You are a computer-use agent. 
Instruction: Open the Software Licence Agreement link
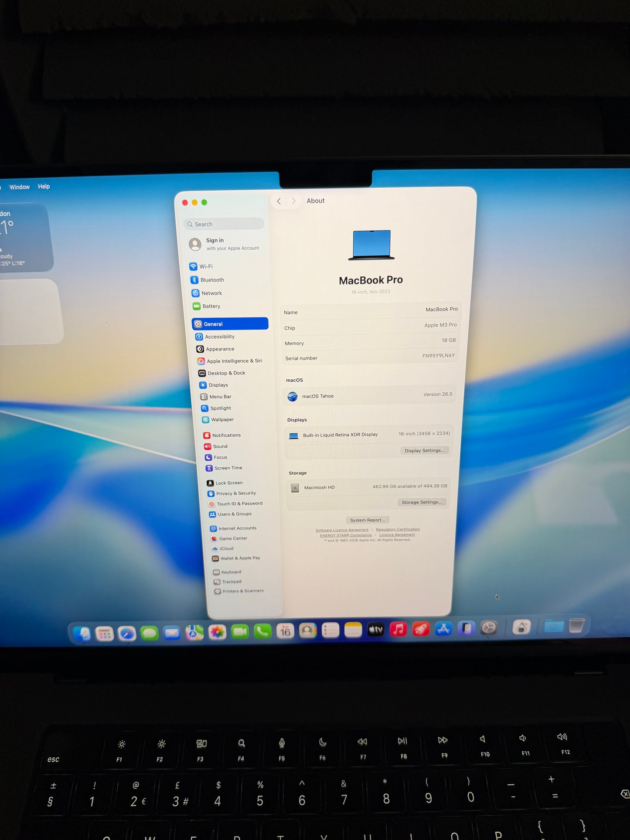tap(342, 530)
